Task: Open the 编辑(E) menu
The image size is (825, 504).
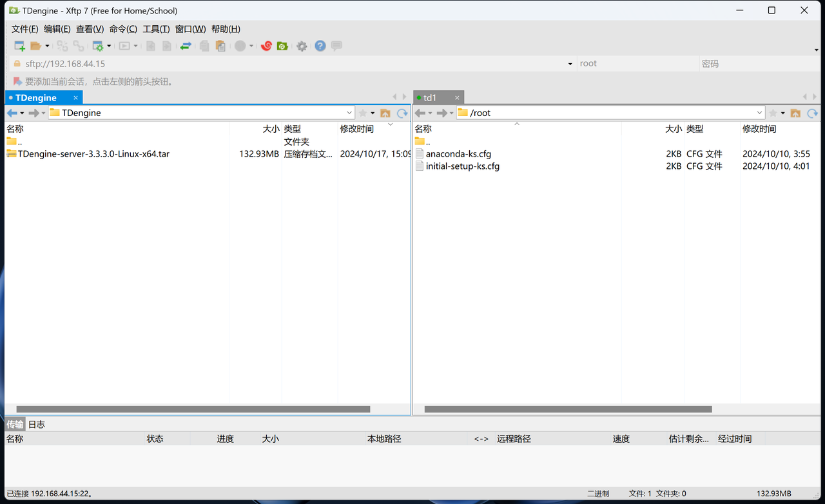Action: tap(57, 29)
